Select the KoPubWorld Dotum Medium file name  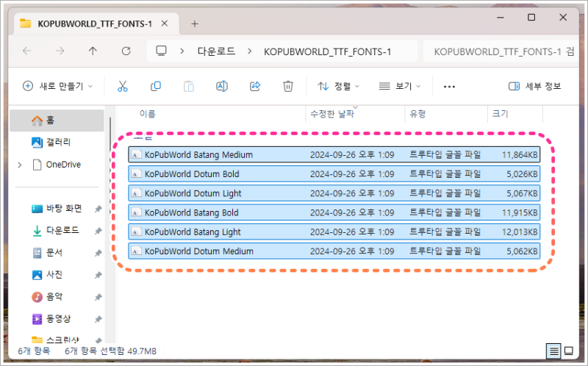coord(198,251)
